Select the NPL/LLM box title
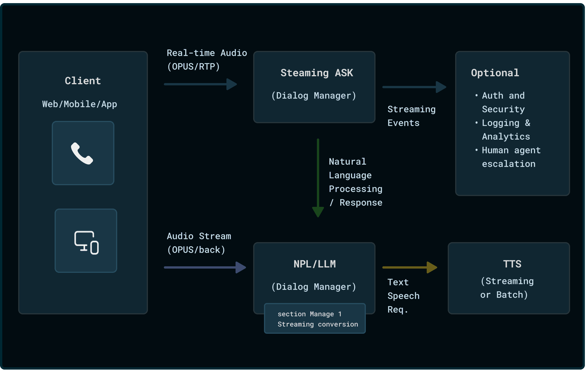The width and height of the screenshot is (588, 373). 315,264
